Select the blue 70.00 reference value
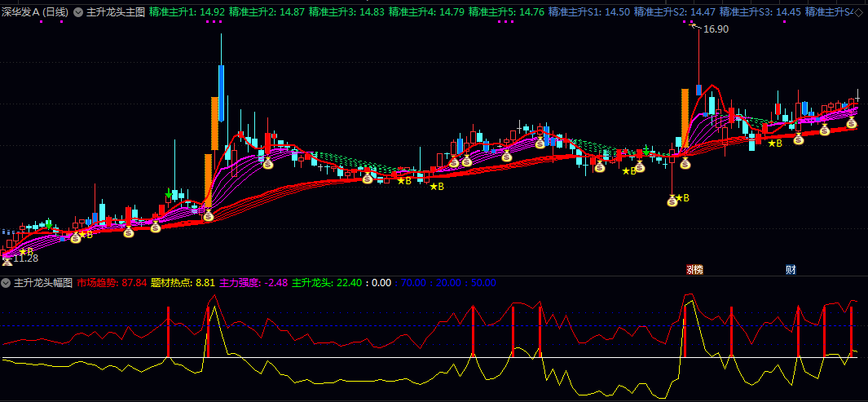This screenshot has height=402, width=868. 412,283
